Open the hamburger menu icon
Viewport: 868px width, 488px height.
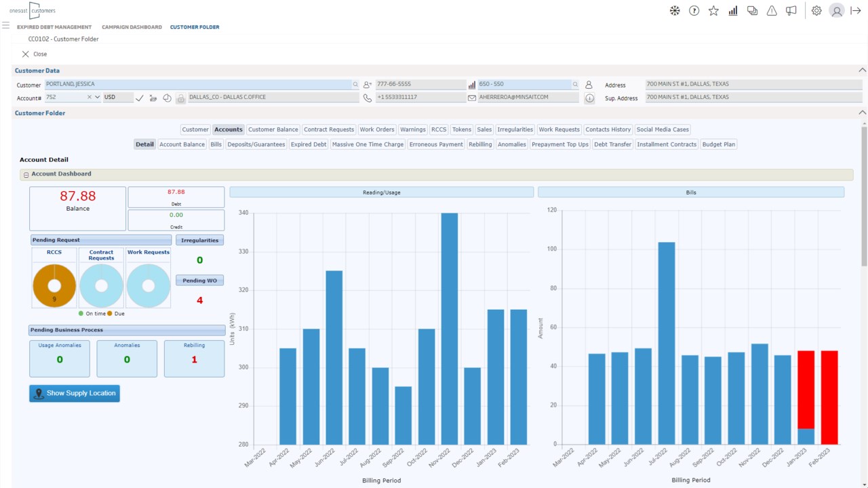tap(5, 26)
